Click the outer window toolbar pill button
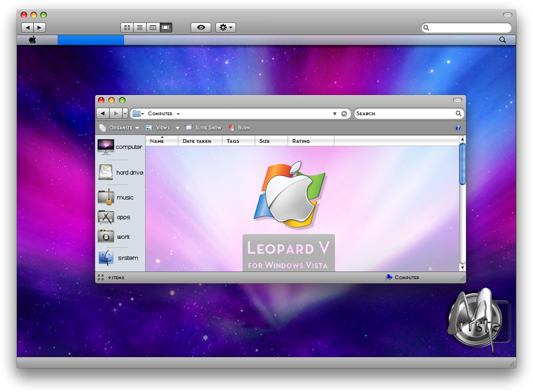 click(x=508, y=15)
